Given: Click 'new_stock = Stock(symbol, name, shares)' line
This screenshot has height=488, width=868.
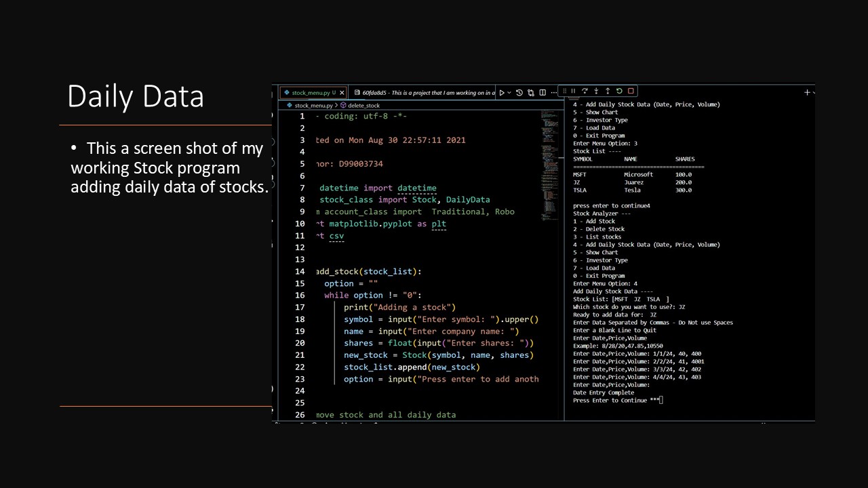Looking at the screenshot, I should (439, 354).
